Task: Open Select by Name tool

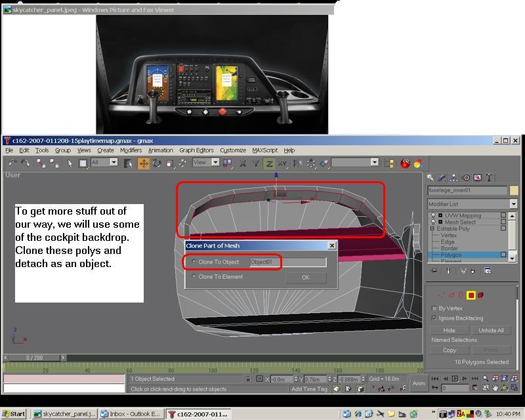Action: tap(127, 163)
